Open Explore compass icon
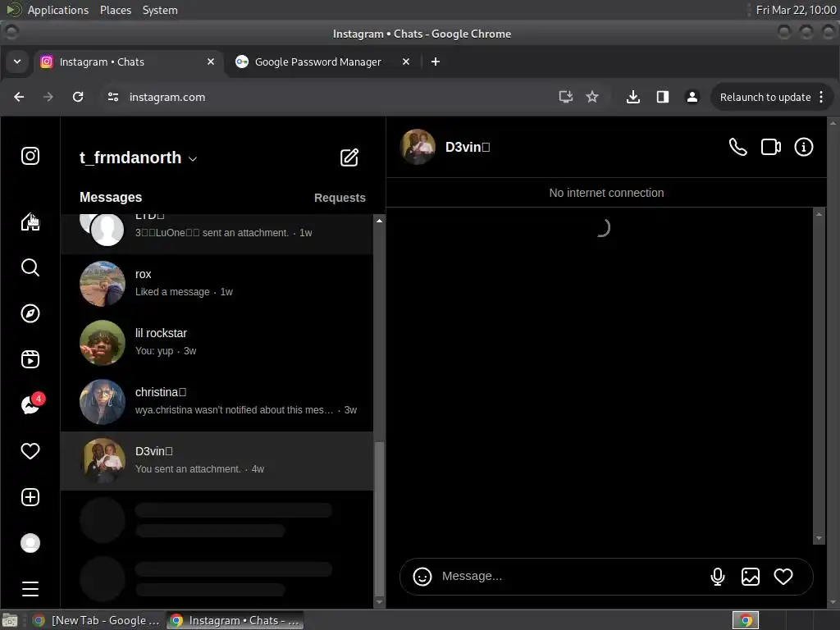840x630 pixels. tap(30, 313)
